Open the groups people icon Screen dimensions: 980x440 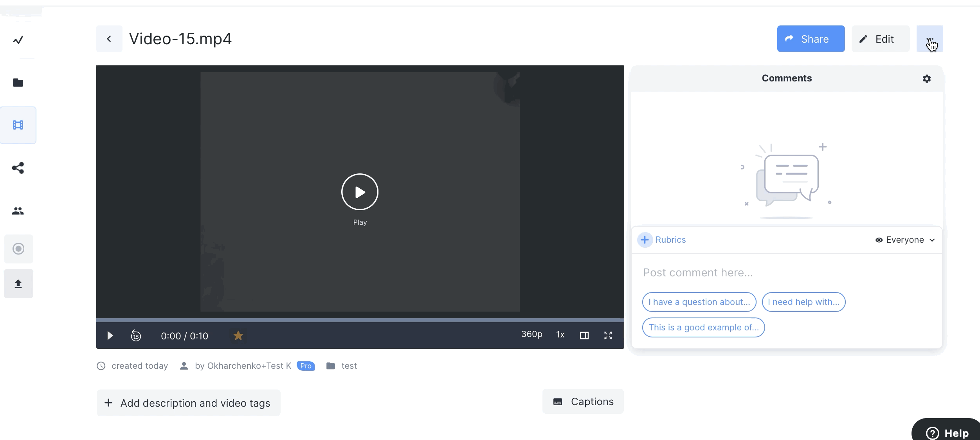click(18, 211)
